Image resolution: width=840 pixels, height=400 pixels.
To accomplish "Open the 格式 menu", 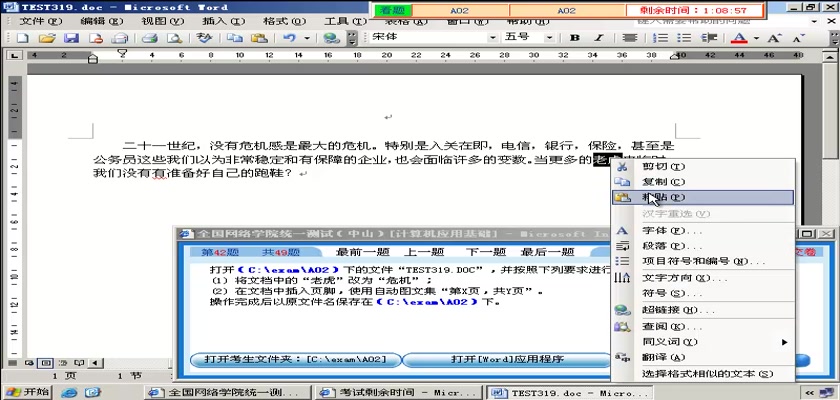I will tap(284, 22).
